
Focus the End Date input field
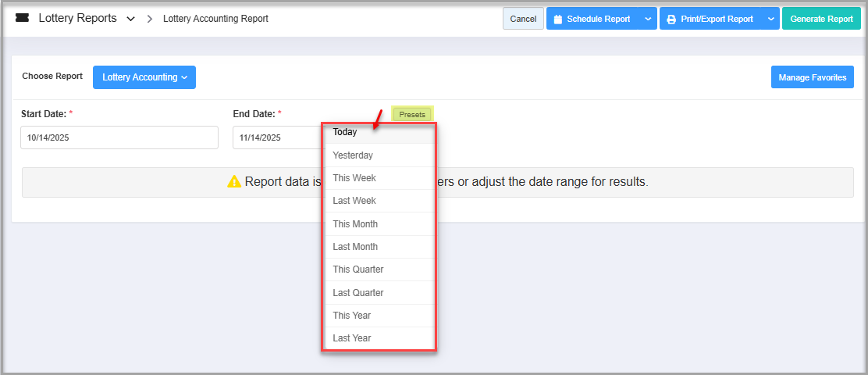tap(277, 137)
